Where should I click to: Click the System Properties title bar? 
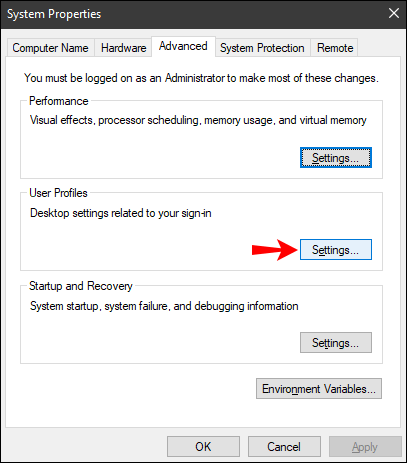click(193, 14)
